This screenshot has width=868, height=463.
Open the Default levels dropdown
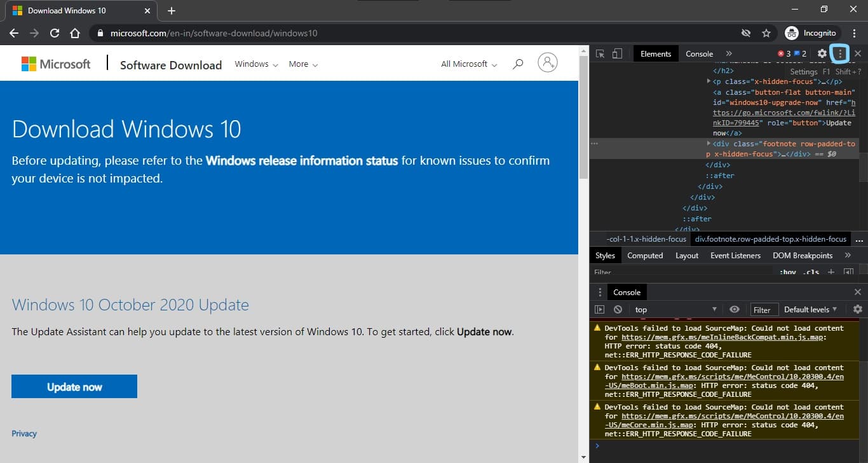(x=810, y=310)
